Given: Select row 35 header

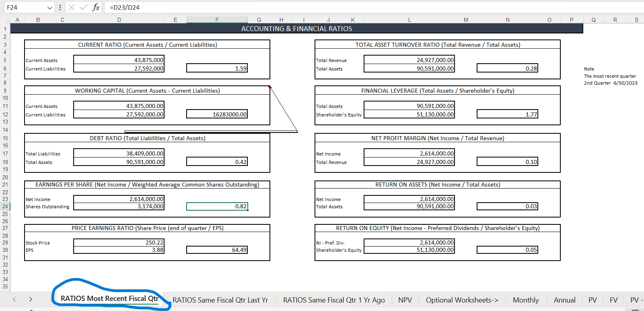Looking at the screenshot, I should (x=5, y=286).
